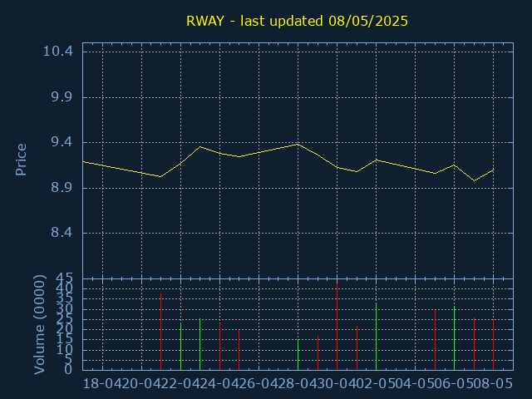
Task: Click the tallest red volume bar above 30-04
Action: pos(337,327)
